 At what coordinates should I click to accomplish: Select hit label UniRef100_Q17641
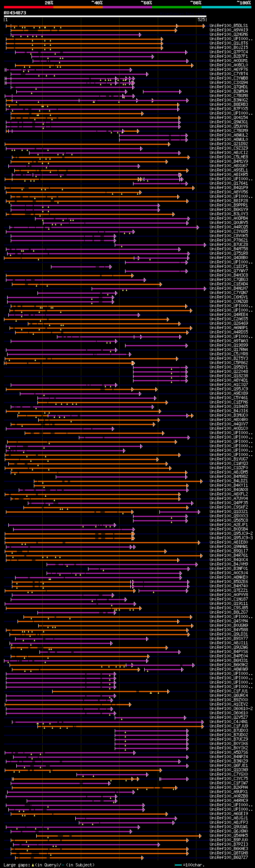(229, 183)
